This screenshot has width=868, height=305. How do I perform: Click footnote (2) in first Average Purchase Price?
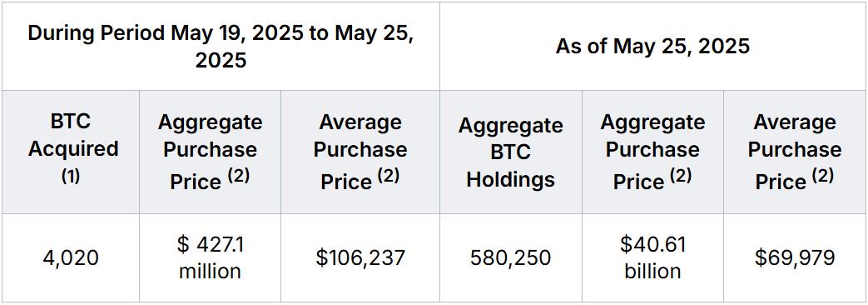pyautogui.click(x=387, y=176)
